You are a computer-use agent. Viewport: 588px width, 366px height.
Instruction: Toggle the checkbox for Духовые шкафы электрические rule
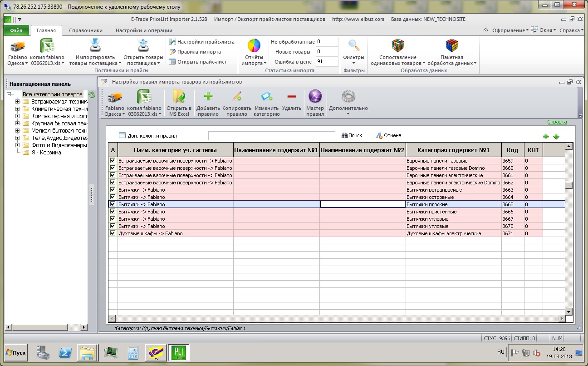pyautogui.click(x=113, y=233)
